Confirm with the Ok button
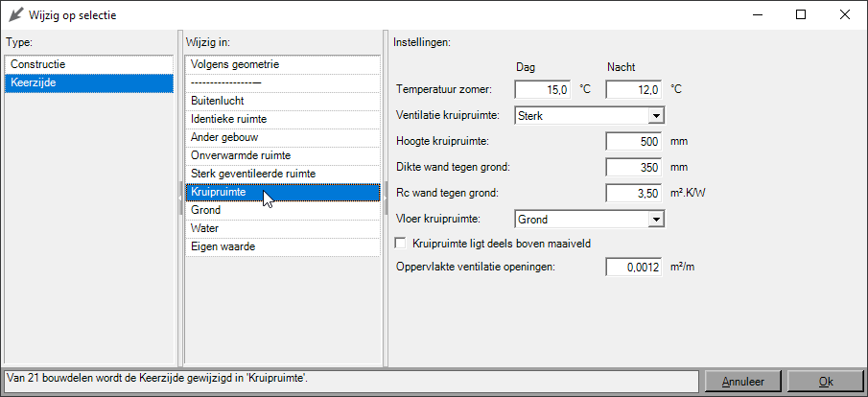The height and width of the screenshot is (397, 868). coord(825,381)
